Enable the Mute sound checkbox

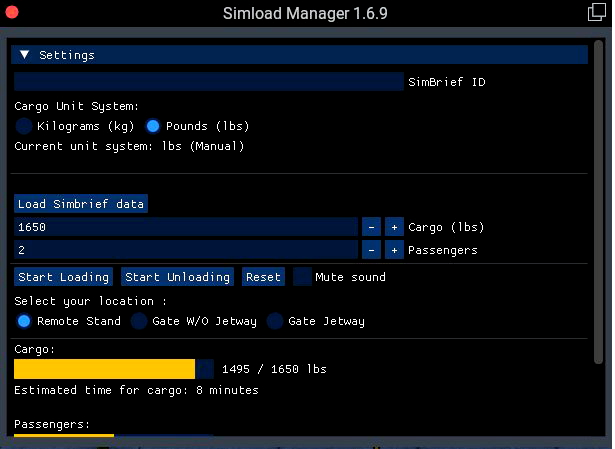click(302, 277)
